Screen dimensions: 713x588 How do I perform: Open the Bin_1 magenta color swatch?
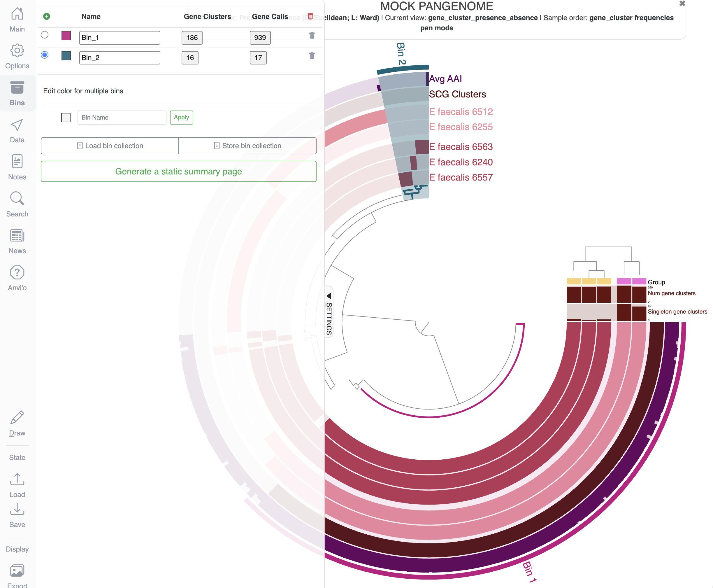[x=66, y=36]
